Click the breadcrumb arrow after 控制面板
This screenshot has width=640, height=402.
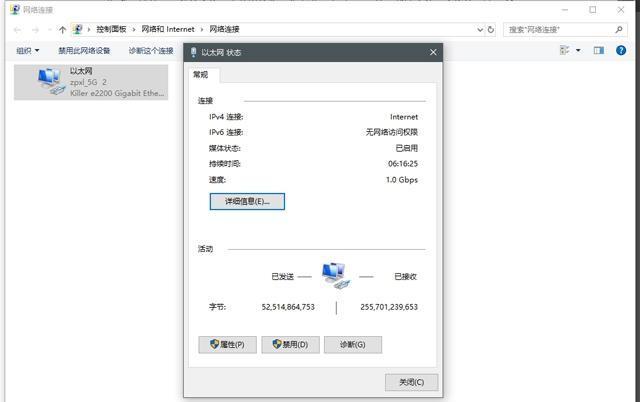click(x=133, y=29)
